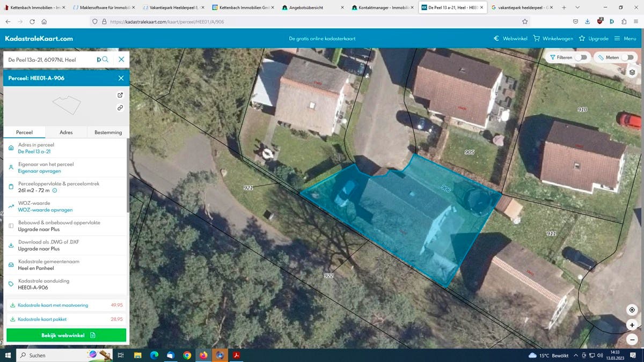Click the search magnifier icon
This screenshot has height=362, width=644.
pos(105,60)
